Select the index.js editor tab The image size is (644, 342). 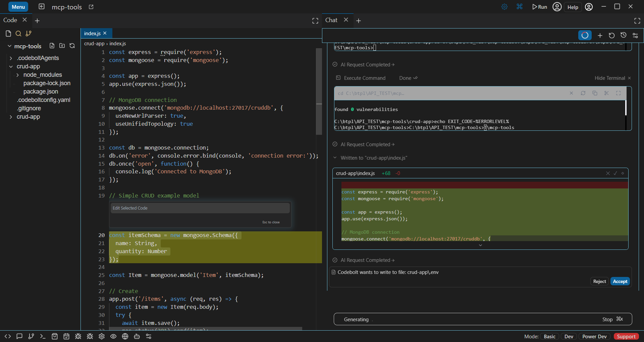(92, 33)
